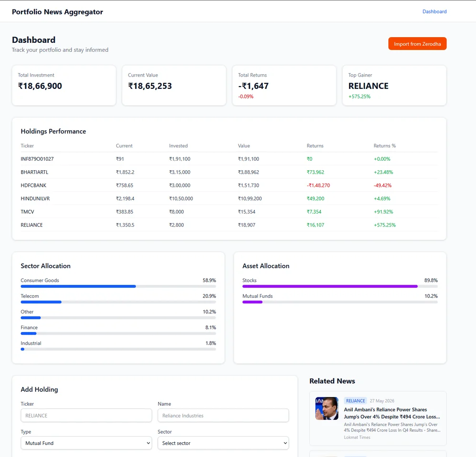476x457 pixels.
Task: Click the Total Investment ₹18,66,900 value
Action: coord(40,86)
